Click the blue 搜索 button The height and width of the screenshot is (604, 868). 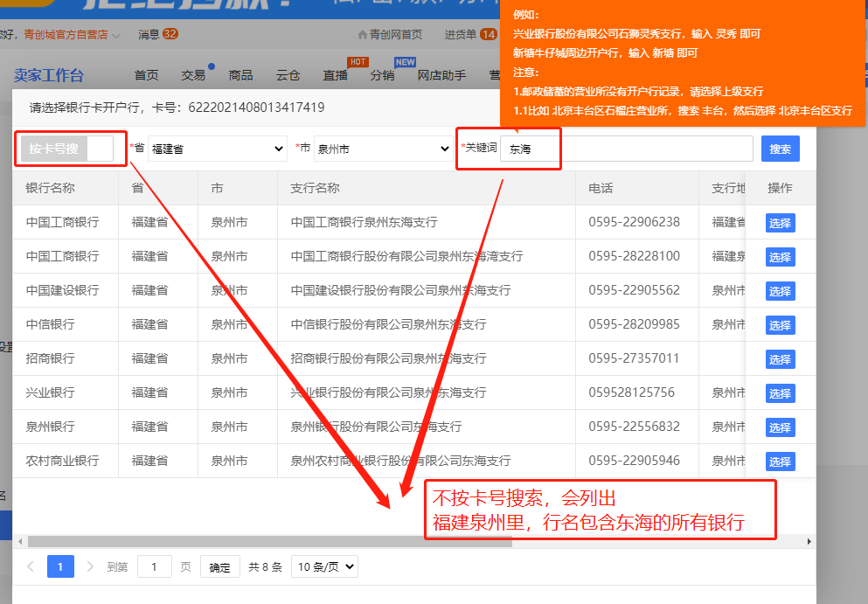click(x=780, y=149)
